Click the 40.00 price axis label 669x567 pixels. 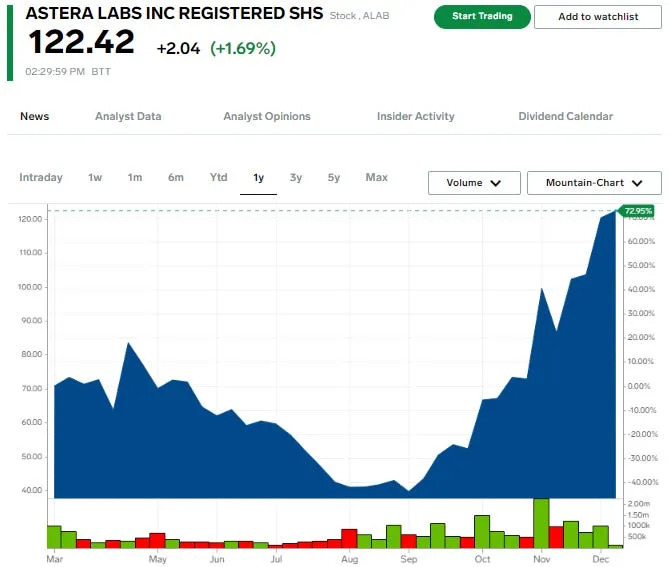(32, 490)
